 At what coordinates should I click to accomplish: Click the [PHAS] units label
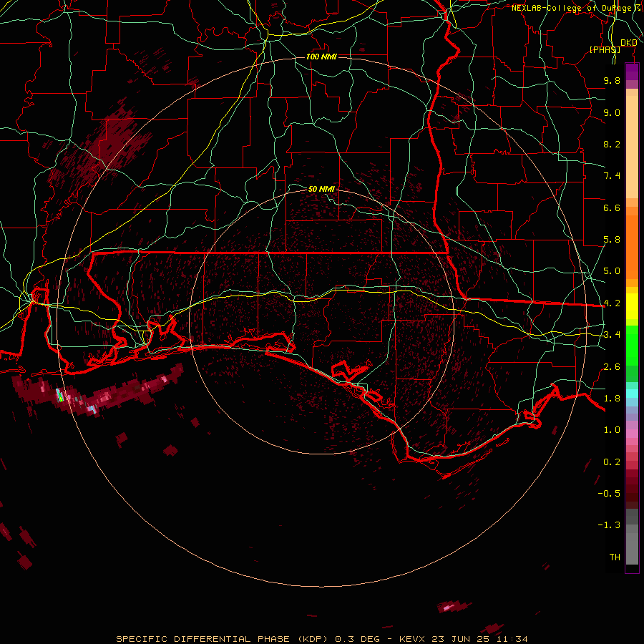[x=605, y=49]
